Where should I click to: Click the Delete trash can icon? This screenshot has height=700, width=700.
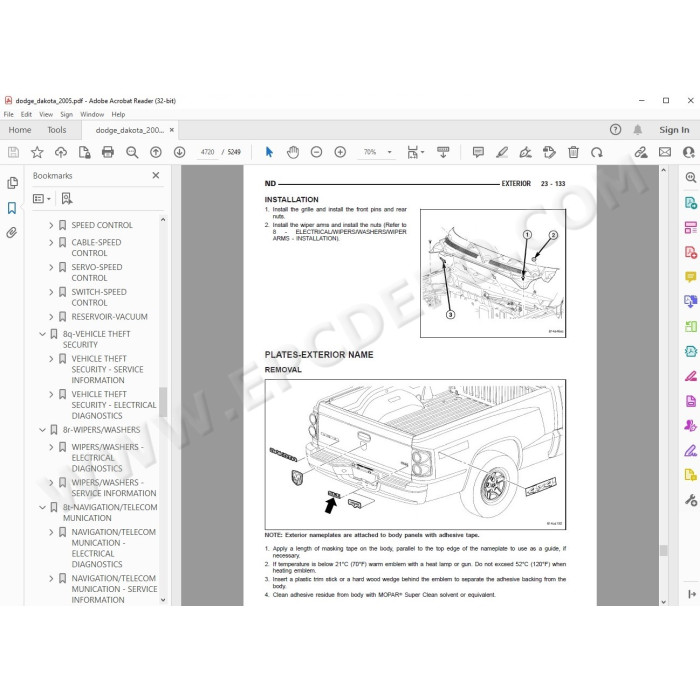573,152
